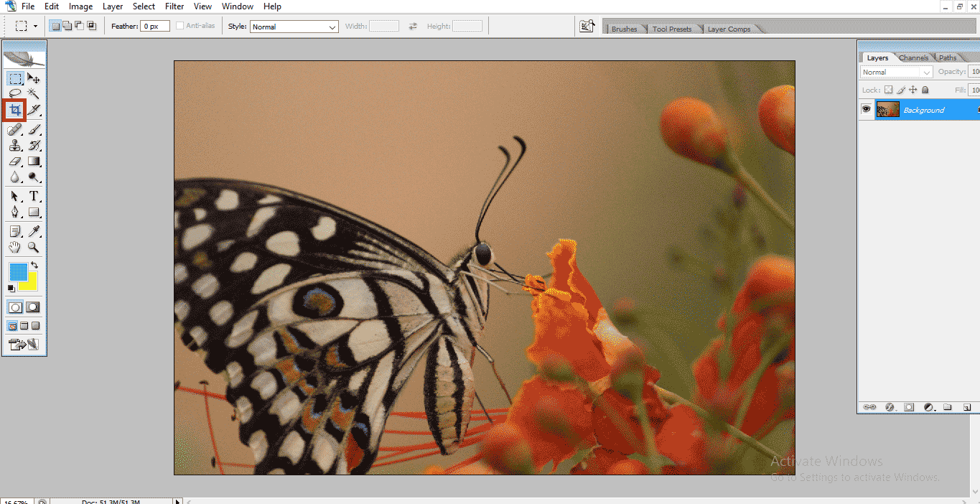
Task: Select the Crop tool
Action: (14, 109)
